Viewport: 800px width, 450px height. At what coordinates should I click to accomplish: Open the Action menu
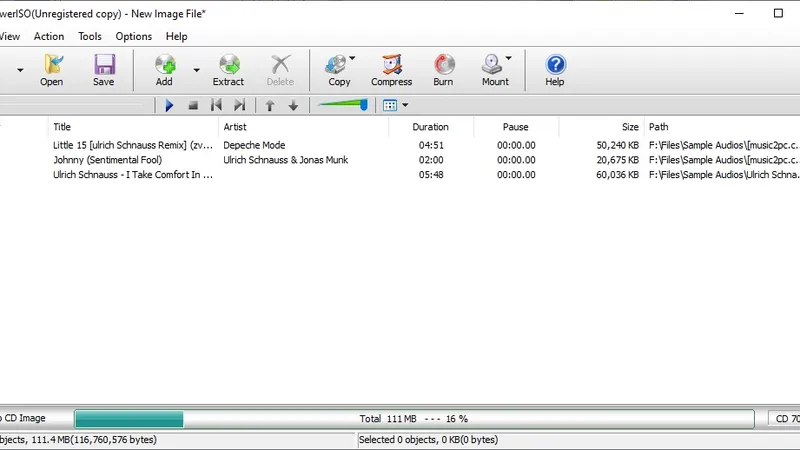click(49, 36)
